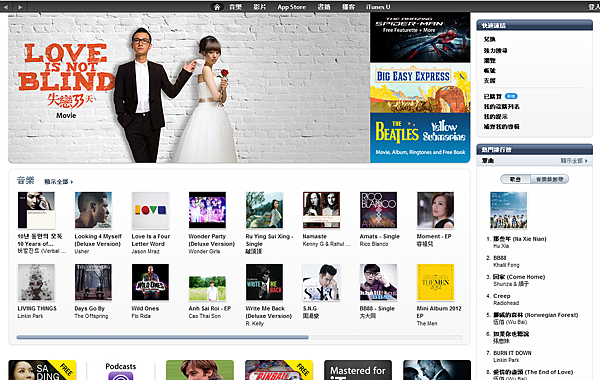Open chart song 7 BURN IT DOWN

coord(512,353)
